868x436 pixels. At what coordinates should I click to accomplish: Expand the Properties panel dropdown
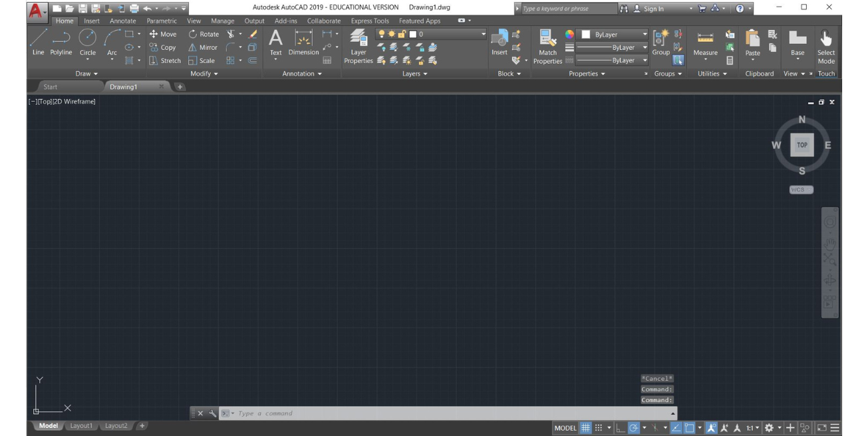pyautogui.click(x=587, y=74)
